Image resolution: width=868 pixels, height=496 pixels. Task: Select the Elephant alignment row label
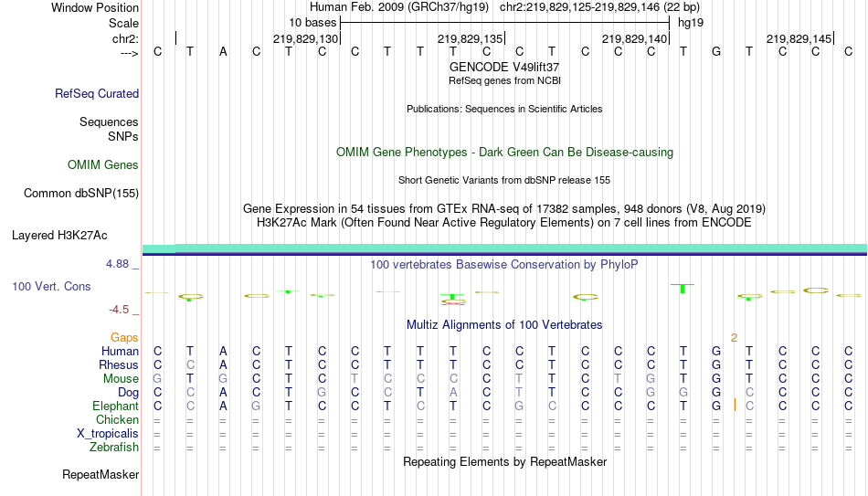[115, 406]
